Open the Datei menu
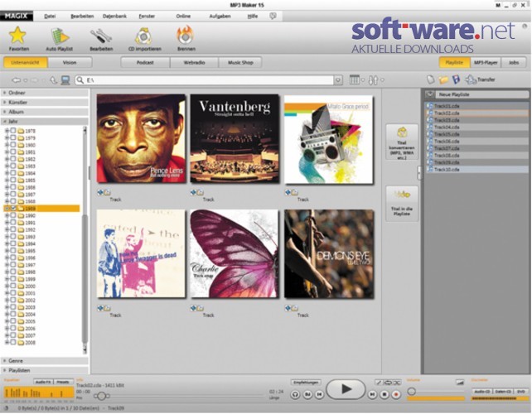The height and width of the screenshot is (414, 532). pyautogui.click(x=50, y=16)
